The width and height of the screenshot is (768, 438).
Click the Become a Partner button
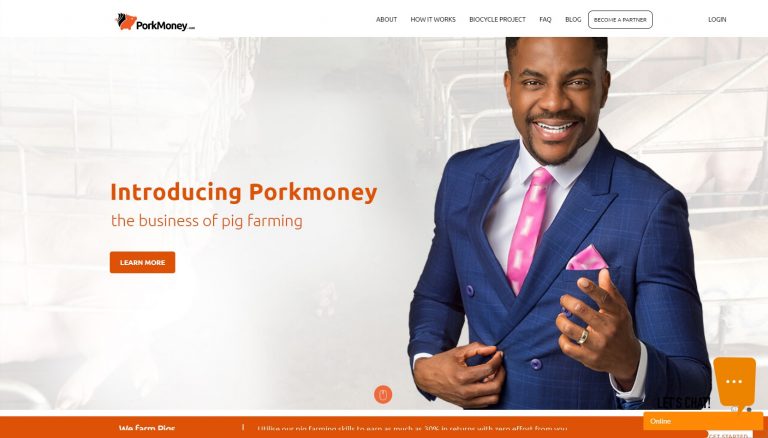point(620,20)
